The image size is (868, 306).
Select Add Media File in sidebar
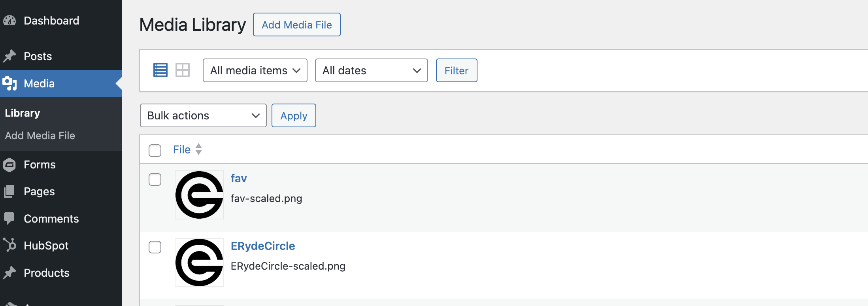(40, 135)
